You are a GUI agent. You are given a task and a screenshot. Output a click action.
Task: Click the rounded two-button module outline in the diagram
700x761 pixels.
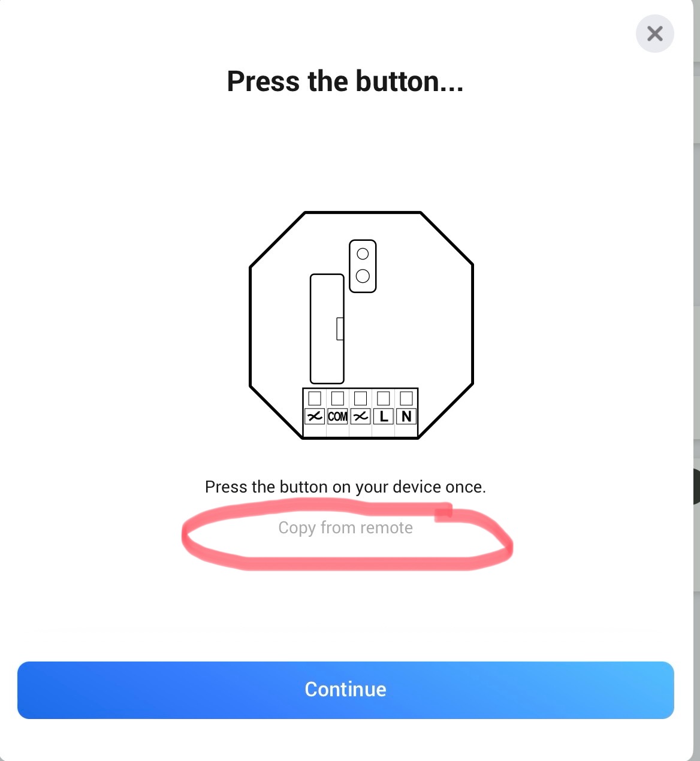[x=363, y=266]
